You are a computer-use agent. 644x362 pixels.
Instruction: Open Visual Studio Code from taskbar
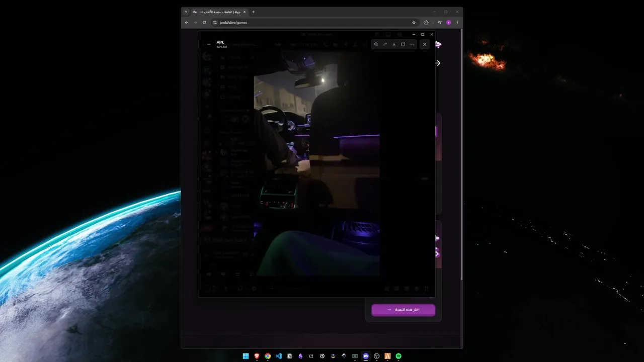(x=278, y=356)
